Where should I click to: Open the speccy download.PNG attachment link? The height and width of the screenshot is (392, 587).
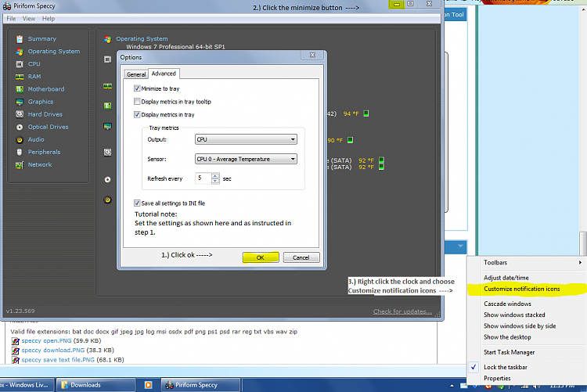53,351
